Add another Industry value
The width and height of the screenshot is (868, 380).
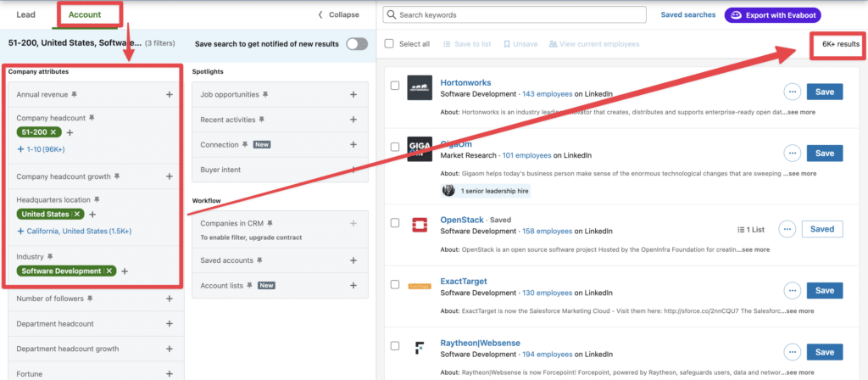click(x=125, y=271)
